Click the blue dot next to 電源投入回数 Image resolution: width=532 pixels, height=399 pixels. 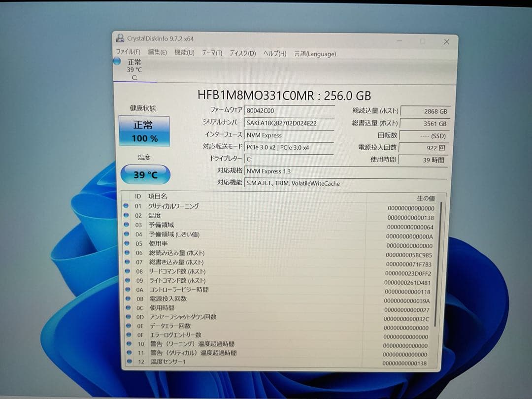pos(127,299)
